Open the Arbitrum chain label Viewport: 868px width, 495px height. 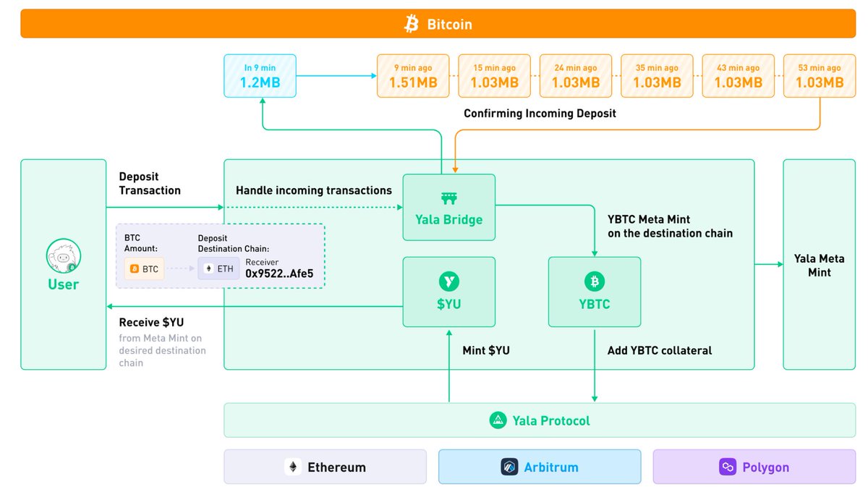tap(551, 467)
